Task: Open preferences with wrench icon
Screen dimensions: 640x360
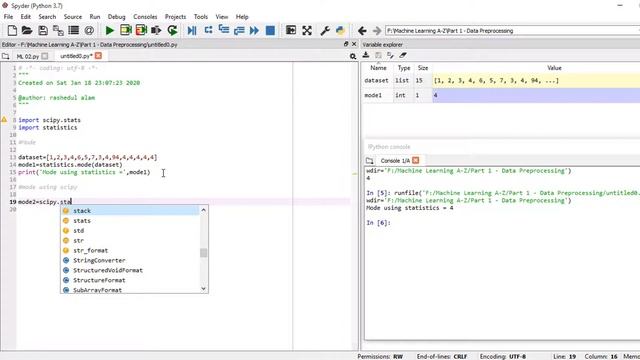Action: [325, 31]
